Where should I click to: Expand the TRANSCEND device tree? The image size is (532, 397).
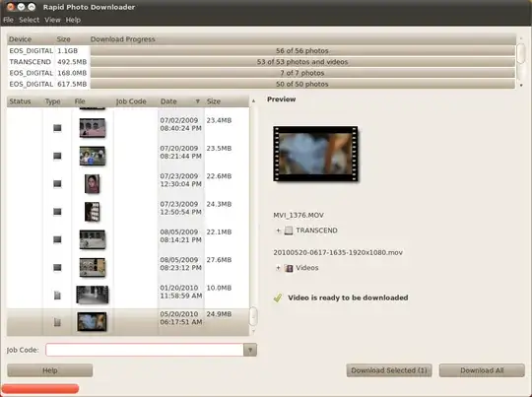pyautogui.click(x=278, y=231)
